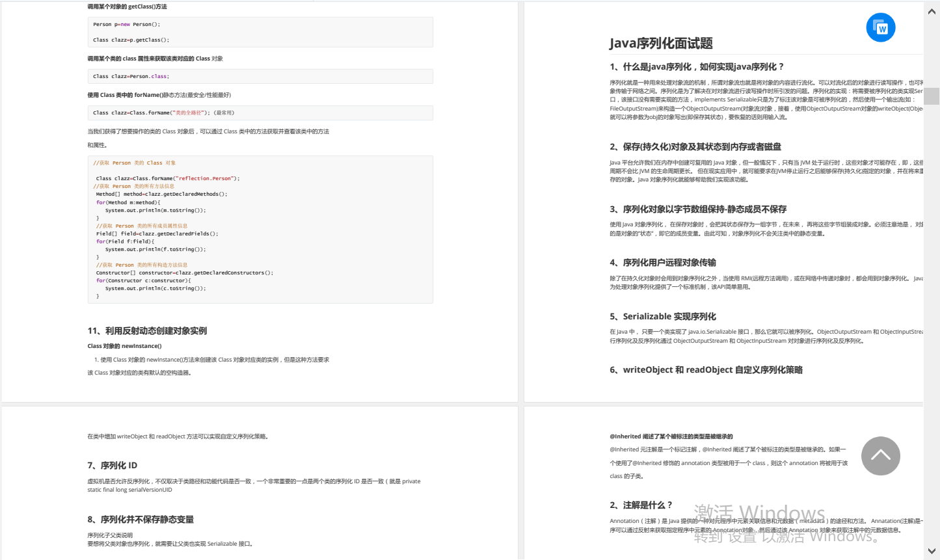Click the vertical scrollbar thumb
Screen dimensions: 940x560
pos(932,96)
